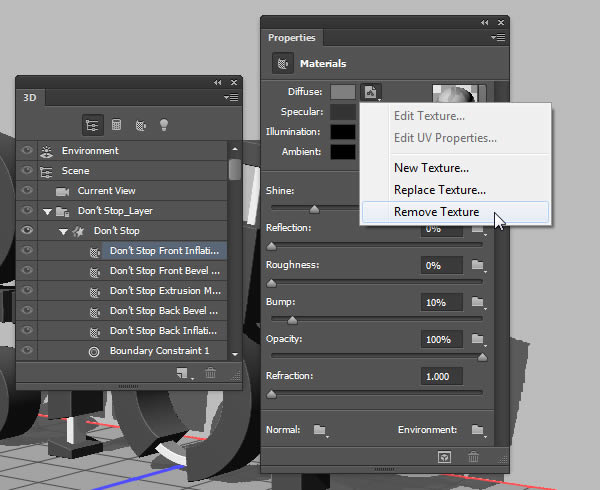Toggle visibility of Front Bevel material
600x490 pixels.
27,270
